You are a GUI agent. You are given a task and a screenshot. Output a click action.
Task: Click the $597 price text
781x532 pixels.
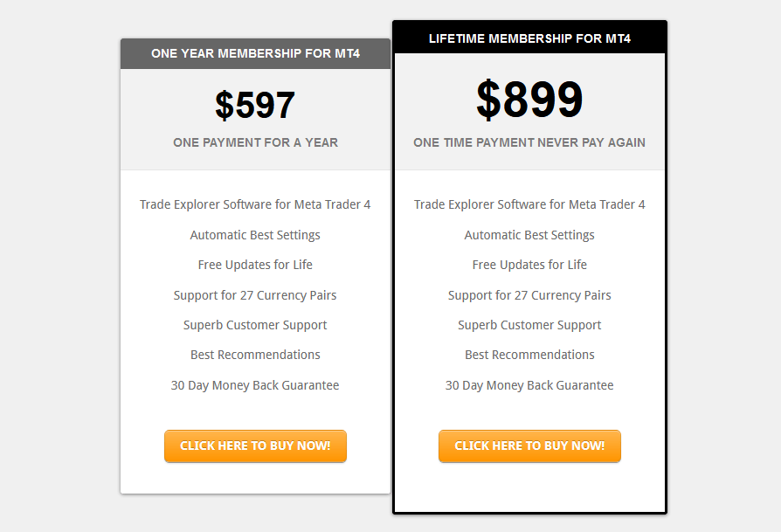tap(255, 106)
